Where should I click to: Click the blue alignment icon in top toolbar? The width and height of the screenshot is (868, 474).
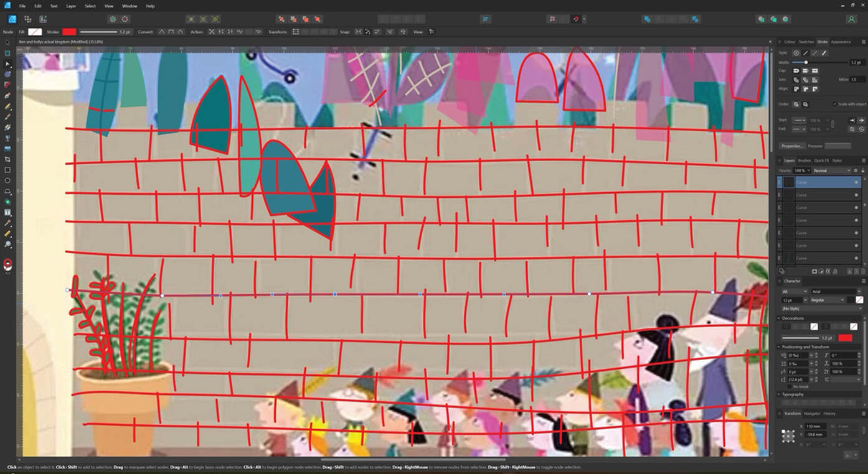coord(486,19)
